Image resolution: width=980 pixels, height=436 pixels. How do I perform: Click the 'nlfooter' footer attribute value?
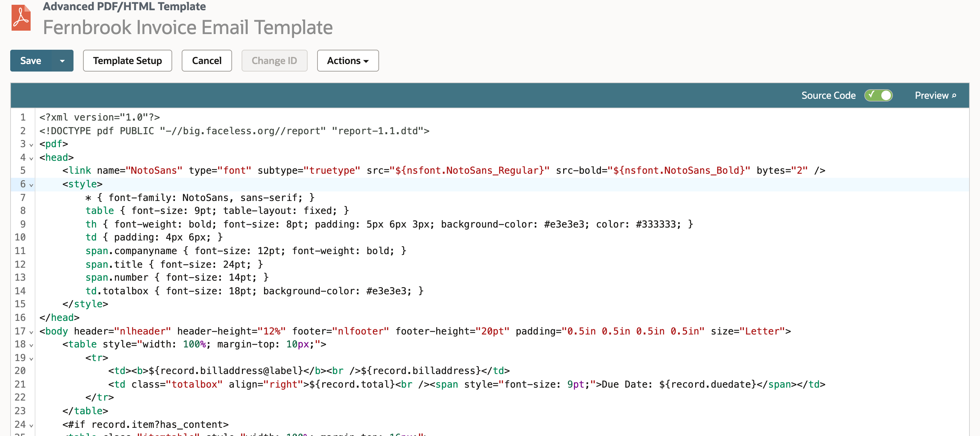click(361, 331)
